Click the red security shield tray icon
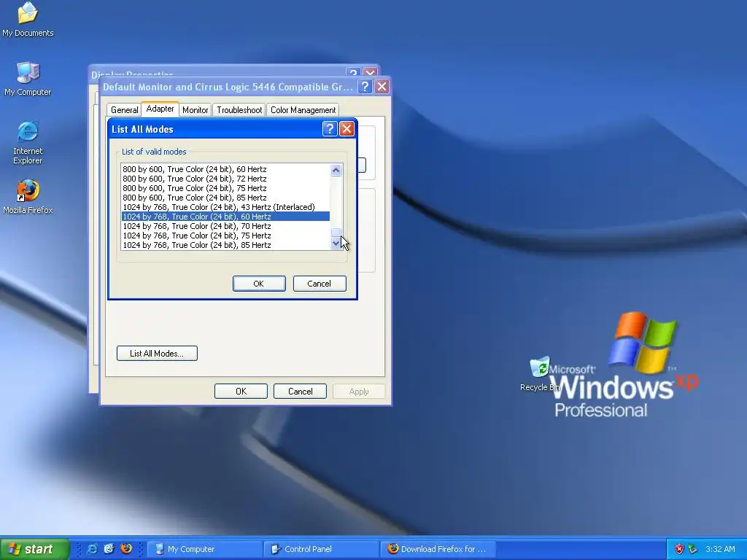Viewport: 747px width, 560px height. click(679, 549)
